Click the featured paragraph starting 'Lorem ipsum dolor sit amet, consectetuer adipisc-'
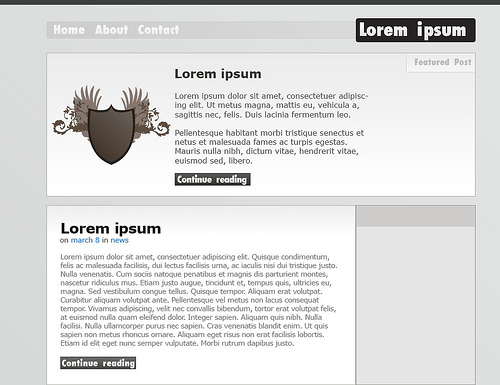 pyautogui.click(x=271, y=105)
